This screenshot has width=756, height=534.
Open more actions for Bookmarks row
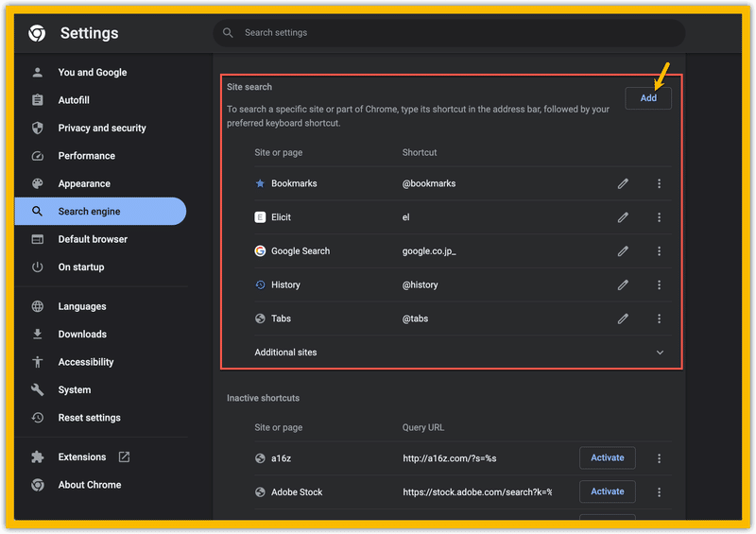(x=659, y=183)
